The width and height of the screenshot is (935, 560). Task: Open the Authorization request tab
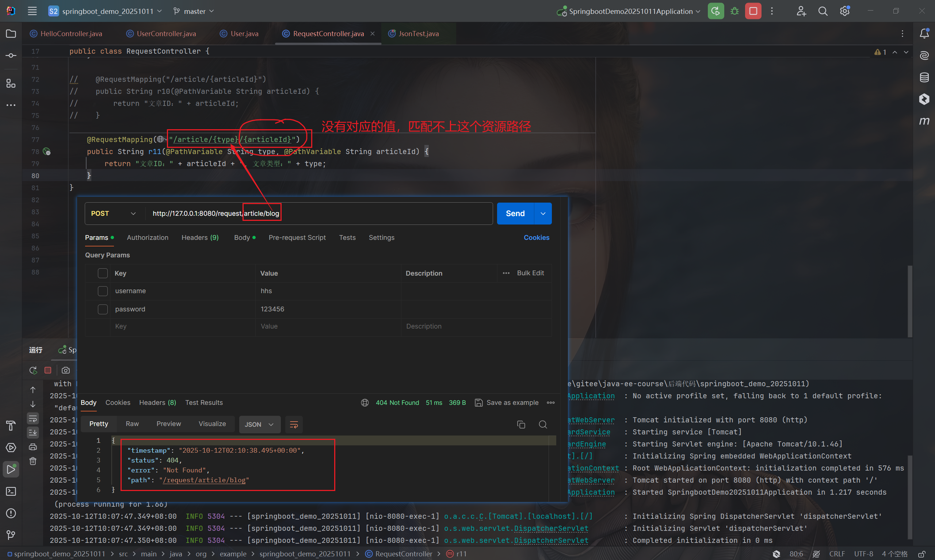click(x=147, y=237)
